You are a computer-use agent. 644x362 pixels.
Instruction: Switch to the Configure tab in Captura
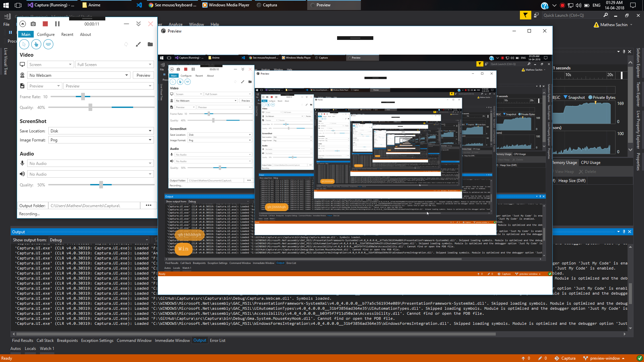click(46, 34)
